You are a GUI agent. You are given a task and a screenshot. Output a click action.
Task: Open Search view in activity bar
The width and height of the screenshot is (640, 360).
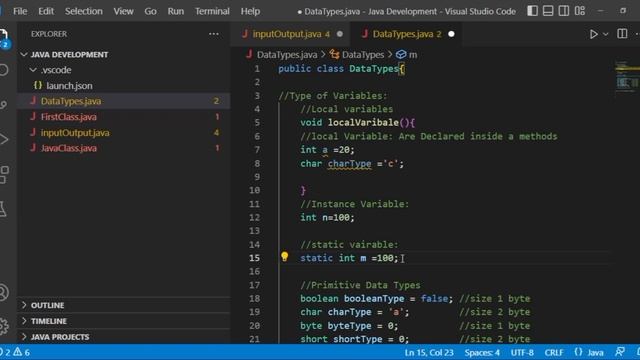coord(3,70)
